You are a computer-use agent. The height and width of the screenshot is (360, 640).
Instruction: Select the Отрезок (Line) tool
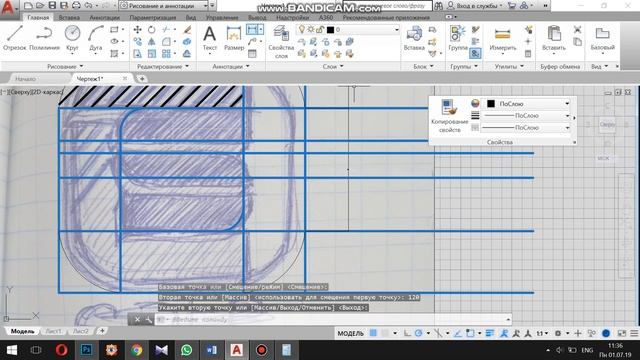(14, 38)
